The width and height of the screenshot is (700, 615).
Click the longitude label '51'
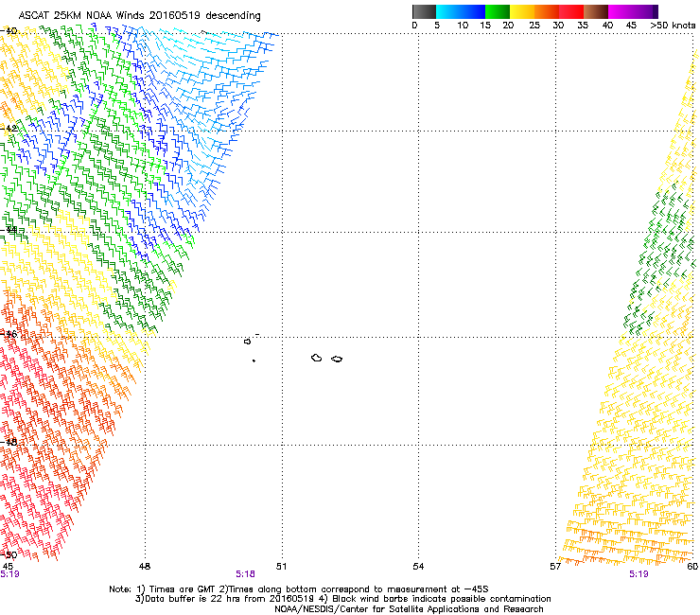click(281, 567)
